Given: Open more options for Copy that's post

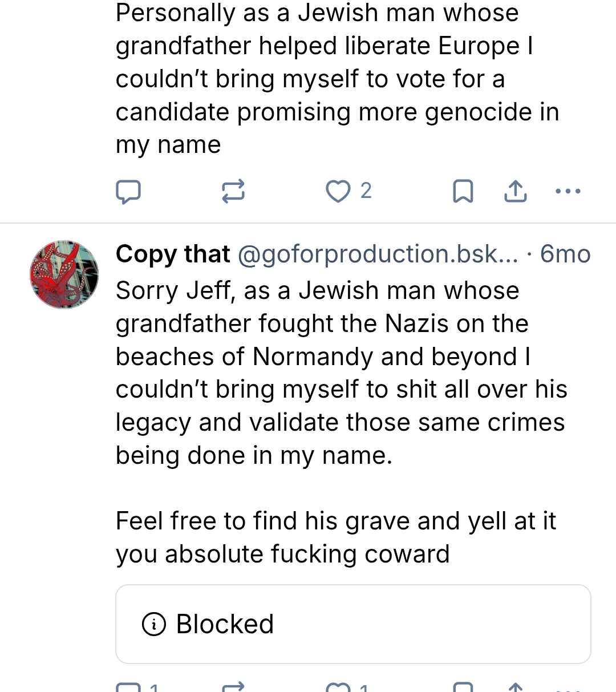Looking at the screenshot, I should pos(568,687).
